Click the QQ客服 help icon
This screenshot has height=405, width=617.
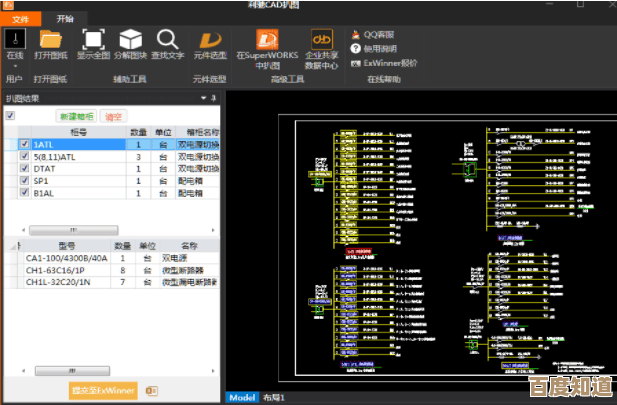(x=356, y=33)
